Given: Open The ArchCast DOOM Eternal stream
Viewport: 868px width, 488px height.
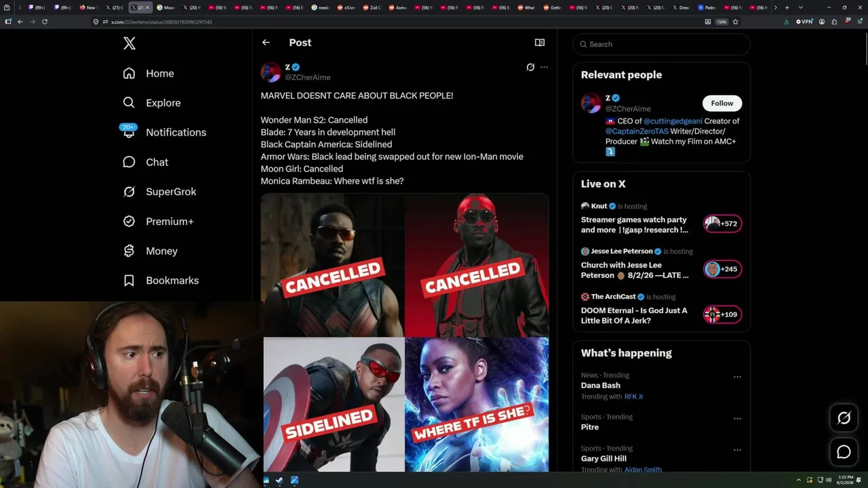Looking at the screenshot, I should (x=634, y=316).
